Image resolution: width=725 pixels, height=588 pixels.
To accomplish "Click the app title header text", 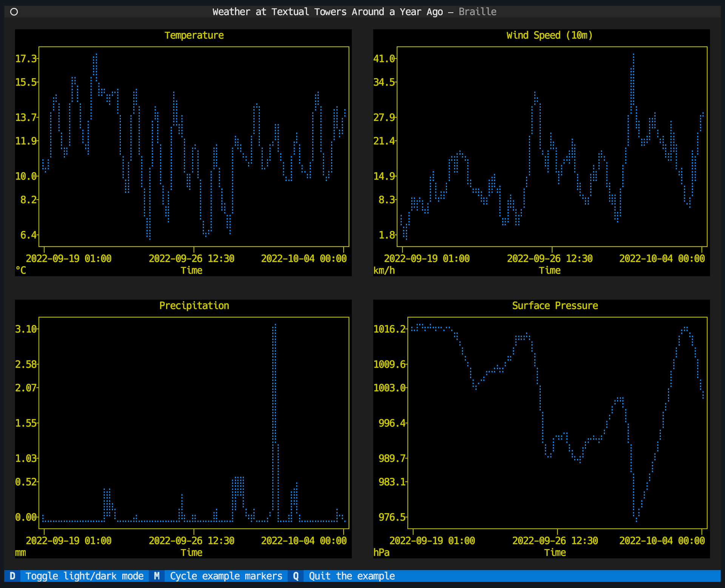I will click(x=354, y=12).
